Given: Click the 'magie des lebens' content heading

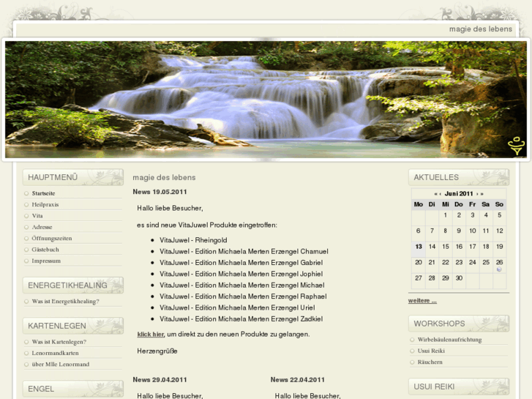Looking at the screenshot, I should (x=164, y=177).
